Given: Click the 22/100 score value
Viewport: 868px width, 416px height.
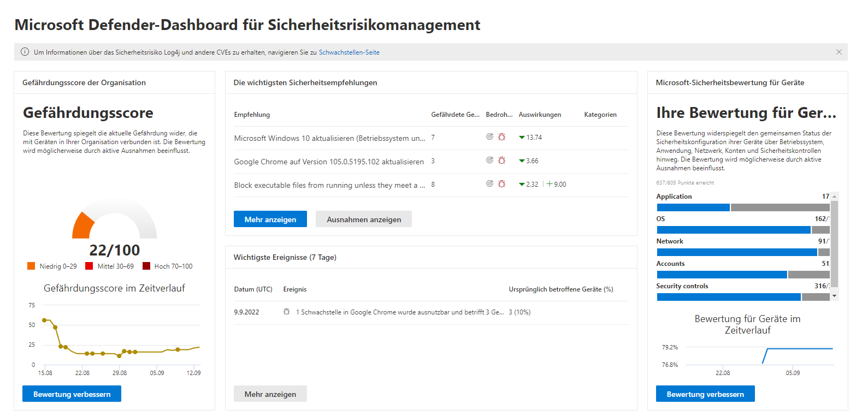Looking at the screenshot, I should [x=114, y=250].
